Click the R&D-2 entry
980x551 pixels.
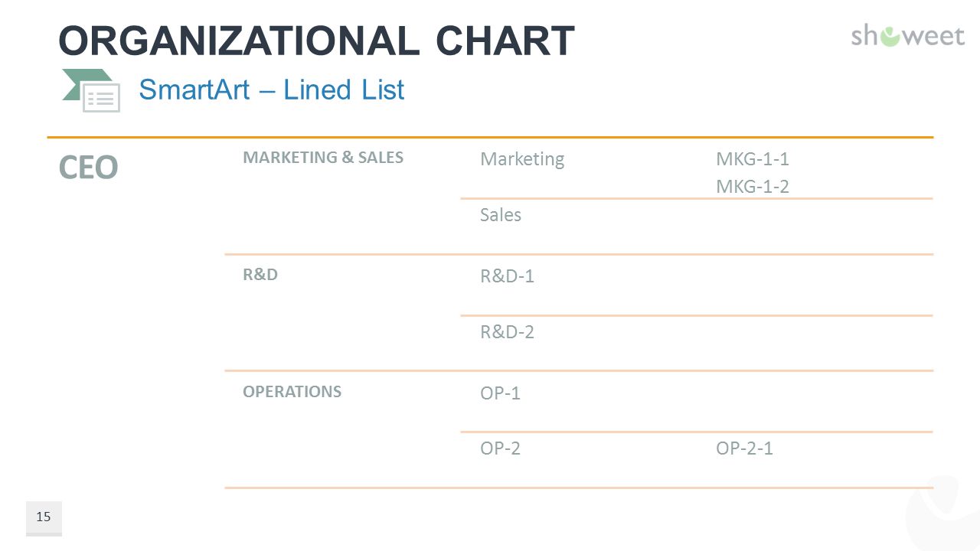click(507, 332)
